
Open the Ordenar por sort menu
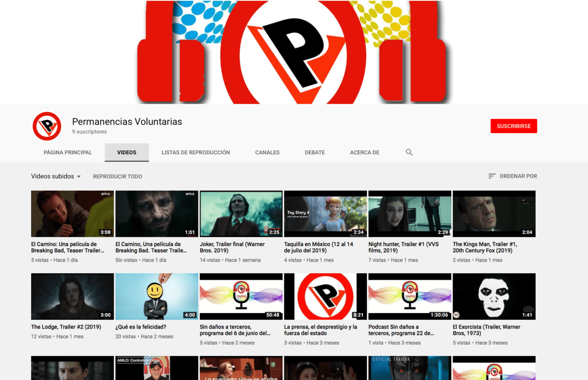513,176
